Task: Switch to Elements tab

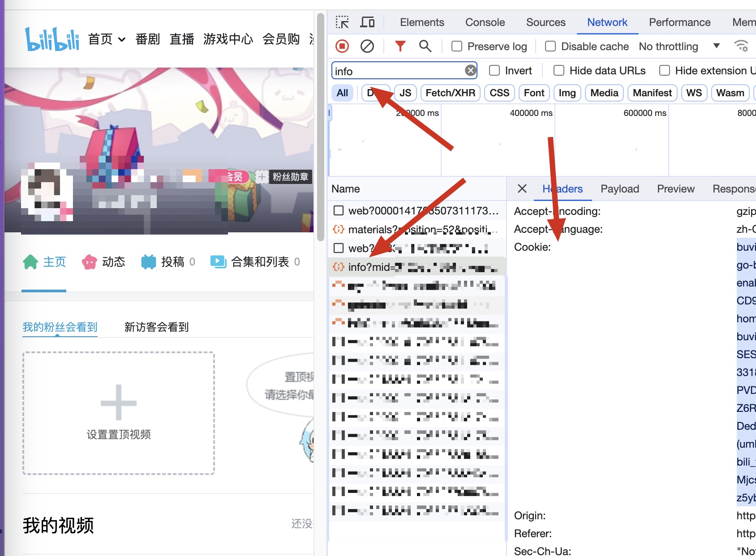Action: (x=422, y=22)
